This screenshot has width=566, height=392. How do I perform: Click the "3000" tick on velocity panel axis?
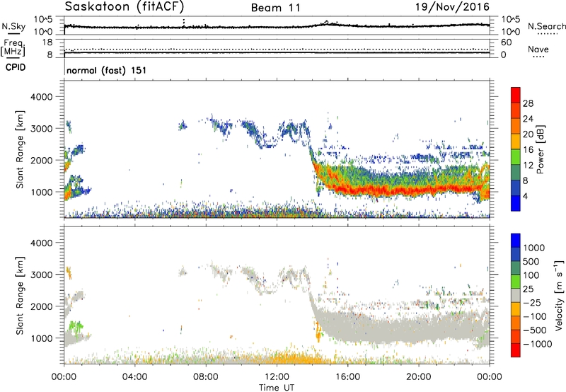(x=42, y=275)
